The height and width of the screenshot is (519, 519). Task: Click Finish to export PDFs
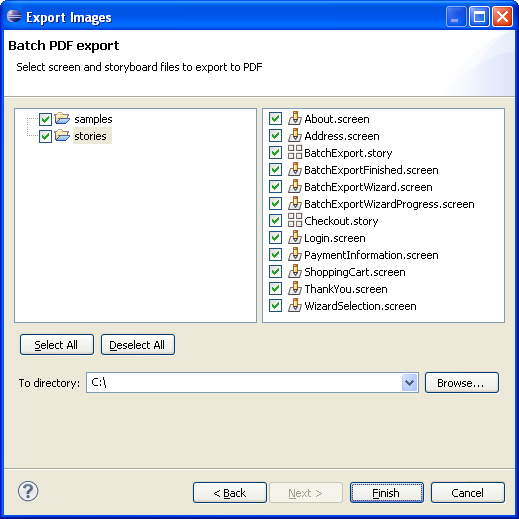387,492
